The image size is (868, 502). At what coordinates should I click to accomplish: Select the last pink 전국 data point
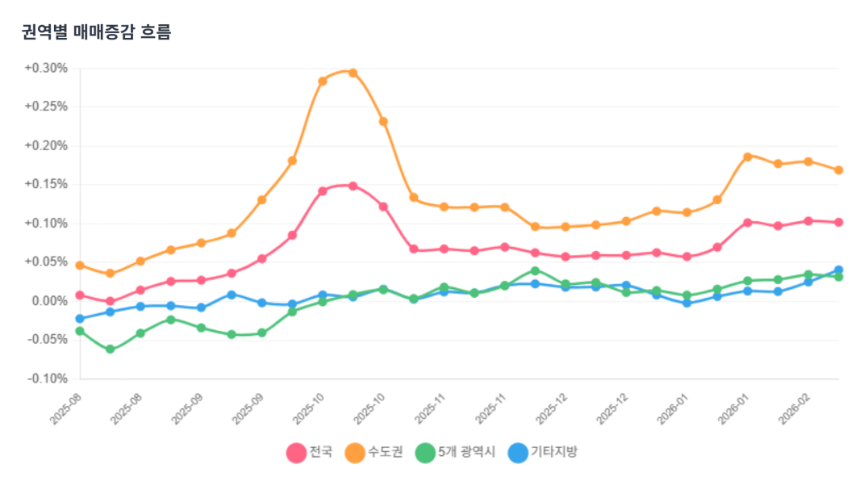pyautogui.click(x=839, y=222)
